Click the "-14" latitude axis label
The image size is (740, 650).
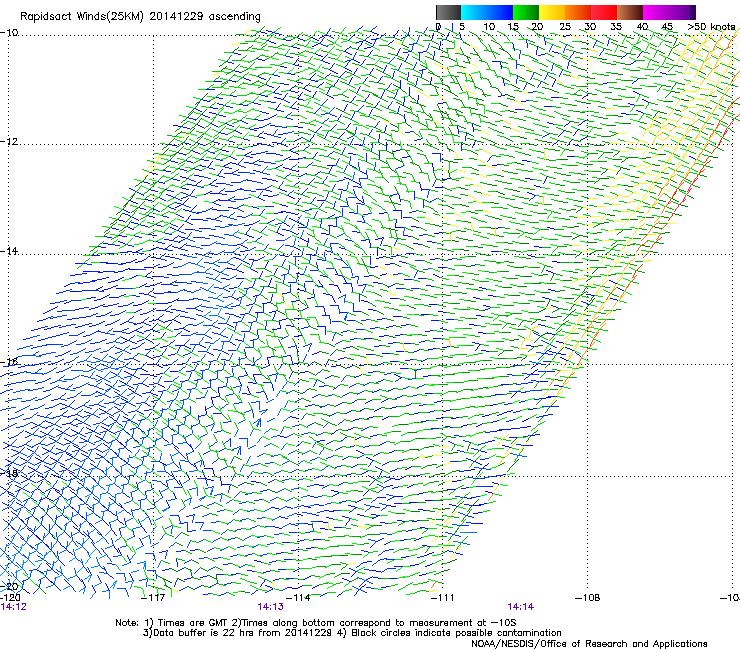point(9,251)
